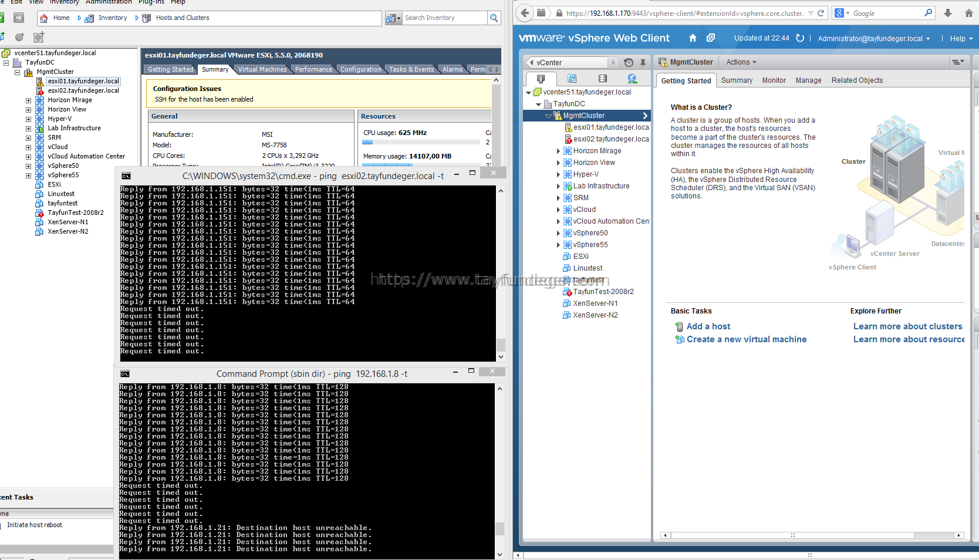The height and width of the screenshot is (560, 979).
Task: Open the Tasks & Events tab for esxi01
Action: [411, 69]
